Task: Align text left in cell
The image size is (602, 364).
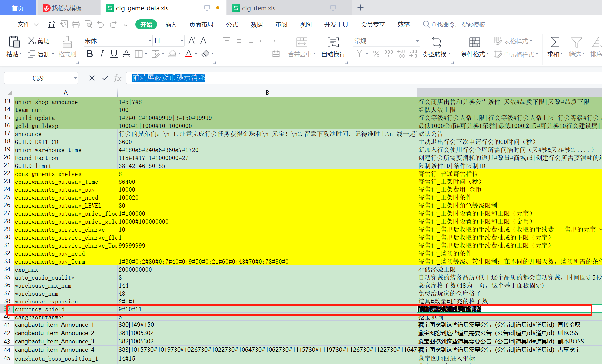Action: tap(227, 54)
